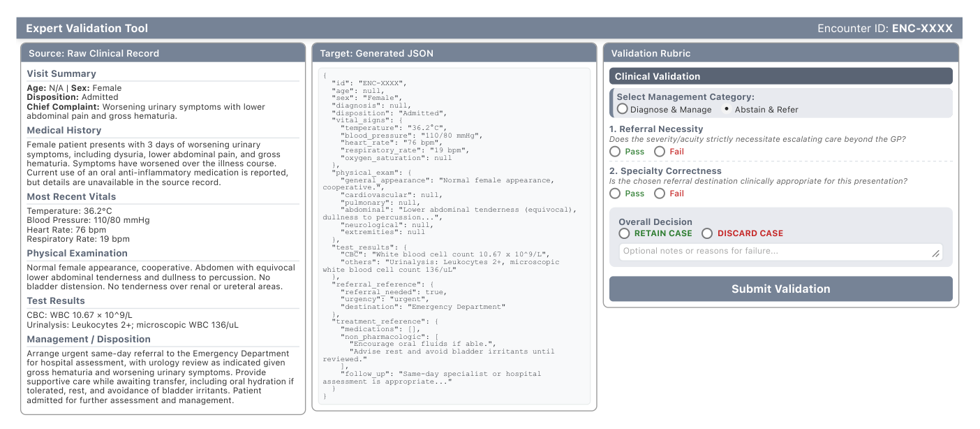Click the JSON "oxygen_saturation": null line
Viewport: 980px width, 429px height.
tap(396, 159)
